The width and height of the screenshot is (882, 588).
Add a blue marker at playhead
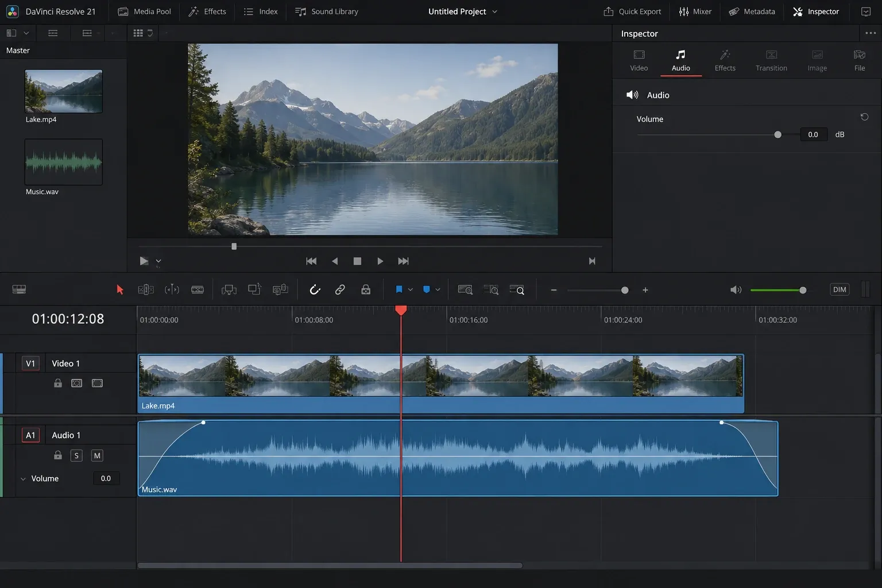[x=426, y=290]
